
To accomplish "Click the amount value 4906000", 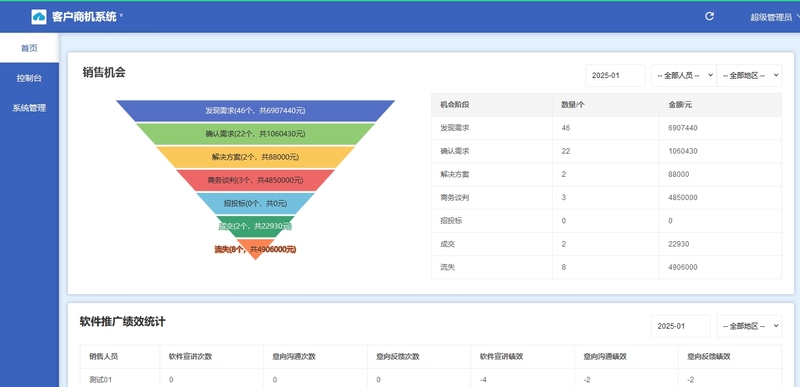I will (x=683, y=267).
